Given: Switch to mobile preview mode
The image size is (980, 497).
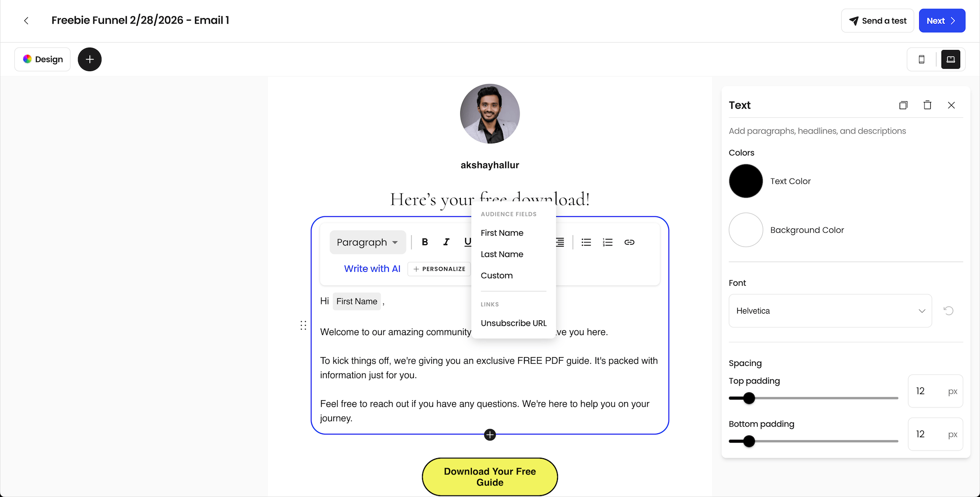Looking at the screenshot, I should pos(921,59).
